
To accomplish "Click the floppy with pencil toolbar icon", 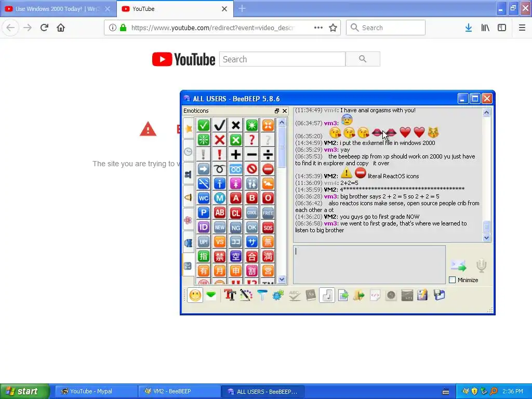I will coord(423,295).
